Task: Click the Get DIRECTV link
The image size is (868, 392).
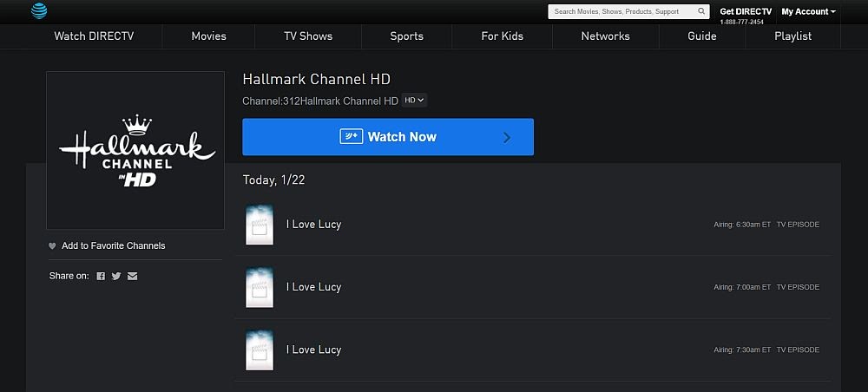Action: (746, 11)
